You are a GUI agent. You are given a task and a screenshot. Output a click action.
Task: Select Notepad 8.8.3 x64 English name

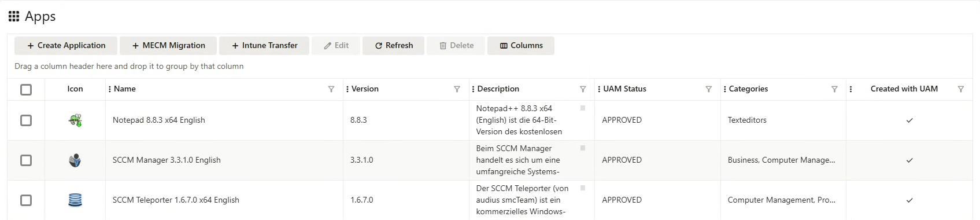point(159,120)
